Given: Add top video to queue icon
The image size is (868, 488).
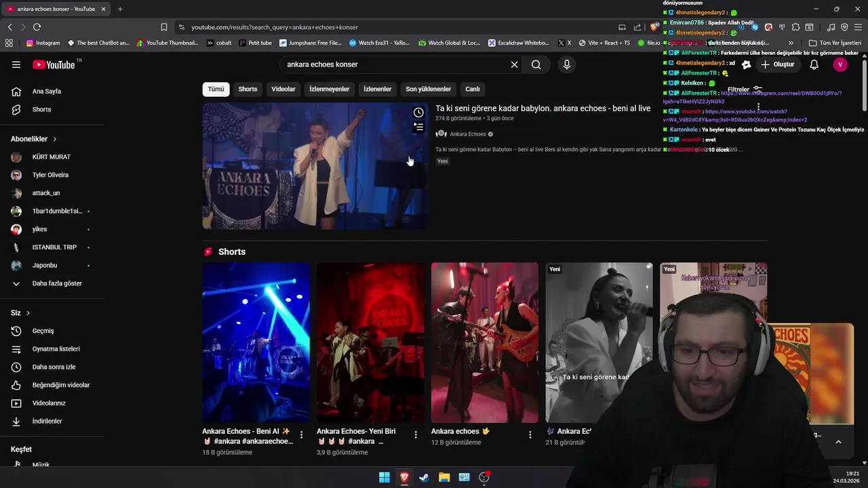Looking at the screenshot, I should (x=418, y=127).
